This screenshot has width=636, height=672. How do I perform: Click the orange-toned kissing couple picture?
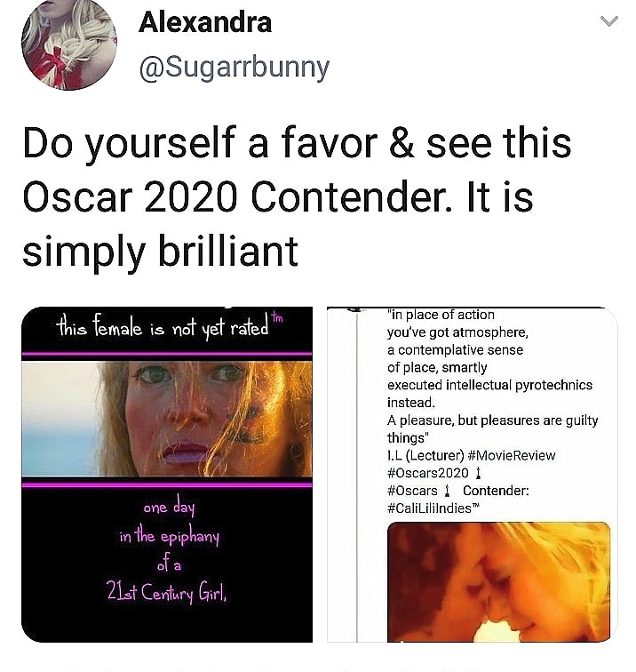pos(498,582)
